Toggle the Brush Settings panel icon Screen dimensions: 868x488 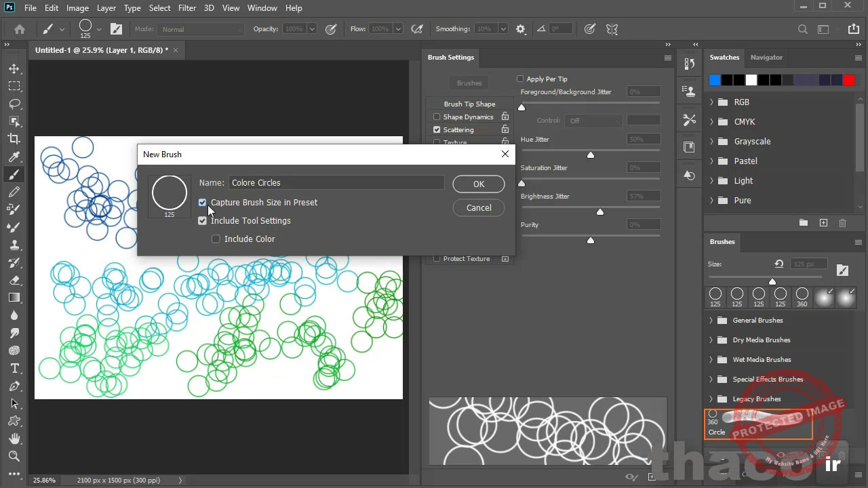pos(116,29)
